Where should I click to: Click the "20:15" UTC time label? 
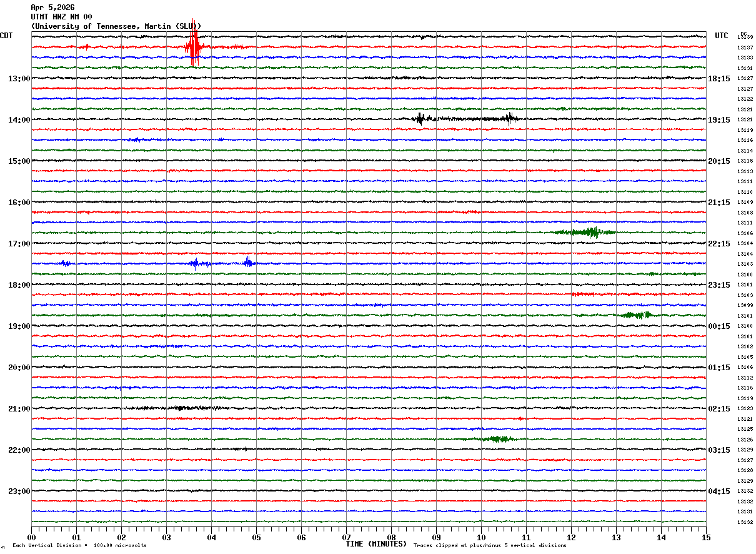(719, 161)
